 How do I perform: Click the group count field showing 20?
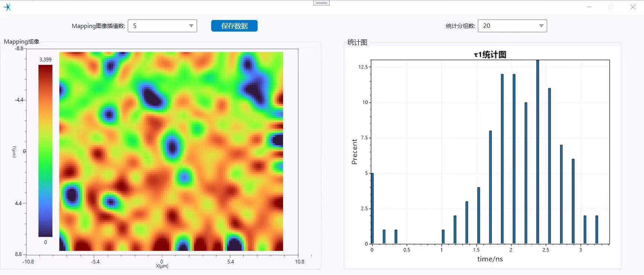(508, 26)
